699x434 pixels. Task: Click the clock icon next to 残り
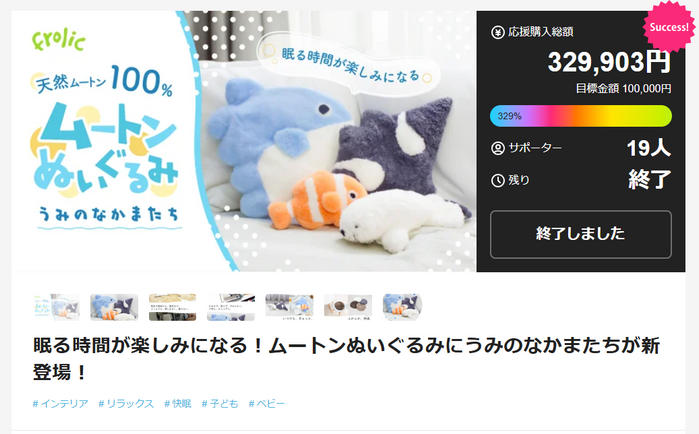click(x=498, y=180)
